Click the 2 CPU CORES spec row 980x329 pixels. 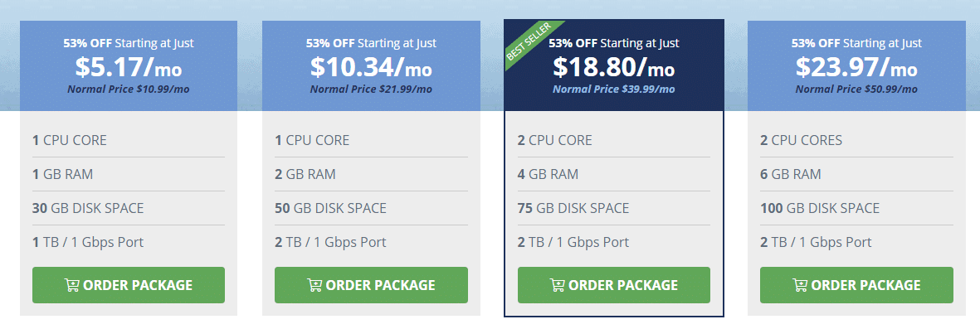(857, 140)
